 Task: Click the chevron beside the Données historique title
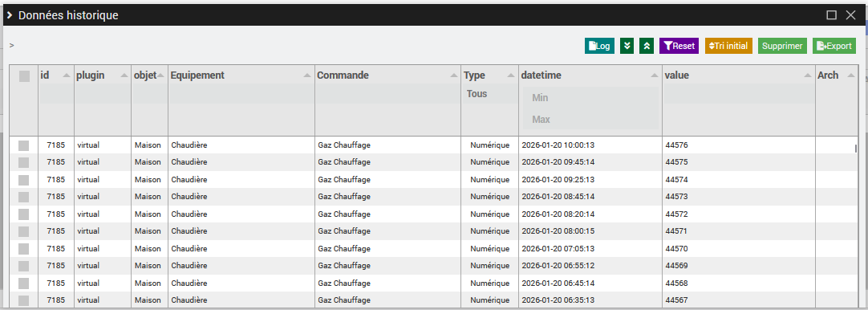(x=10, y=15)
